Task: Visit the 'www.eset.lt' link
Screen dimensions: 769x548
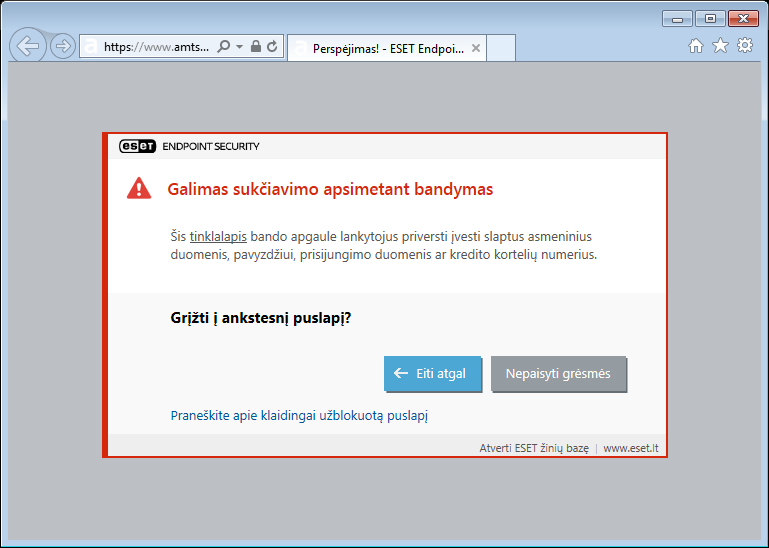Action: pyautogui.click(x=631, y=448)
